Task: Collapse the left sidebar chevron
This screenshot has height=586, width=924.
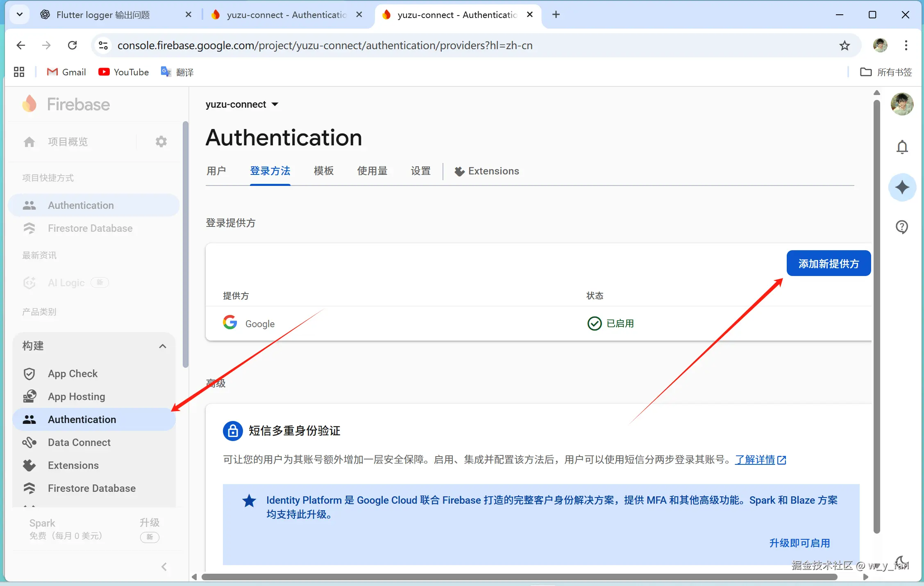Action: [x=164, y=567]
